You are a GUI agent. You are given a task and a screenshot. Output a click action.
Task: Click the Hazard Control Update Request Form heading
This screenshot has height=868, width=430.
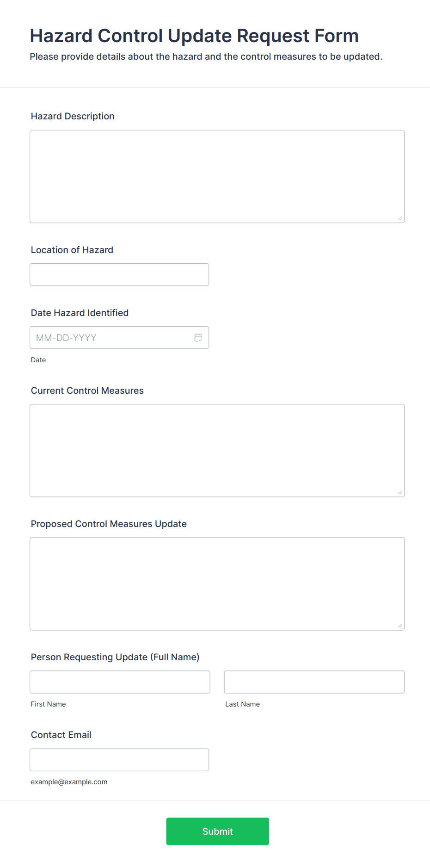pos(194,36)
